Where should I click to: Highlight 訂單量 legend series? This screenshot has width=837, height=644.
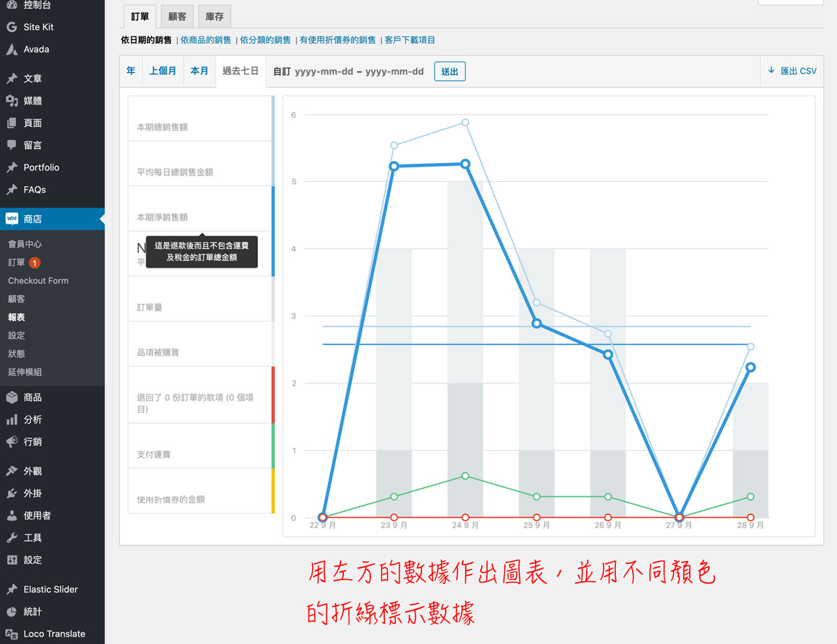click(201, 299)
